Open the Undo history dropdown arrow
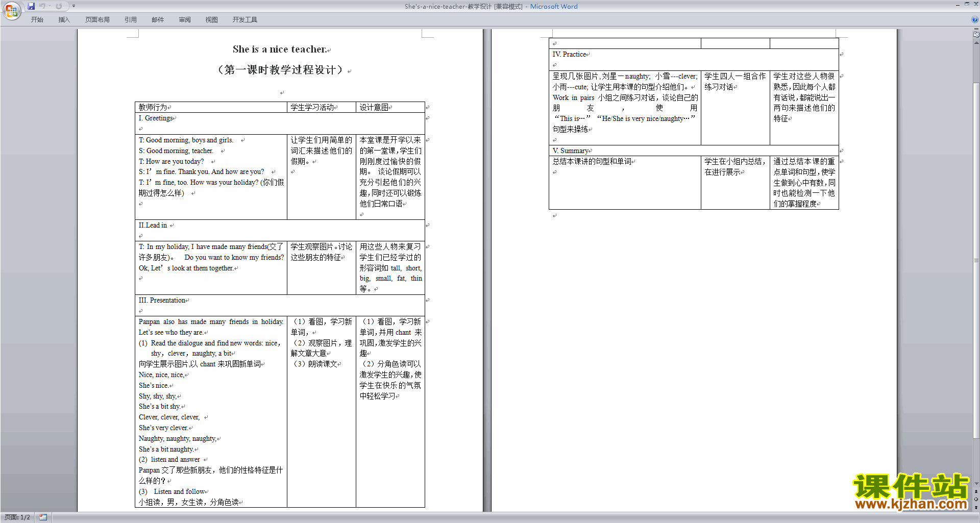Viewport: 980px width, 523px height. pyautogui.click(x=50, y=6)
